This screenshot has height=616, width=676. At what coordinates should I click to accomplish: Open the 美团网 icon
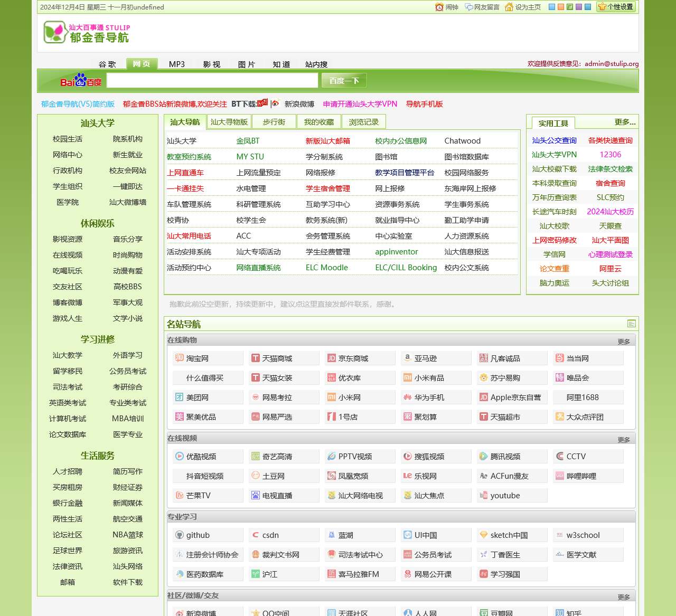click(180, 397)
